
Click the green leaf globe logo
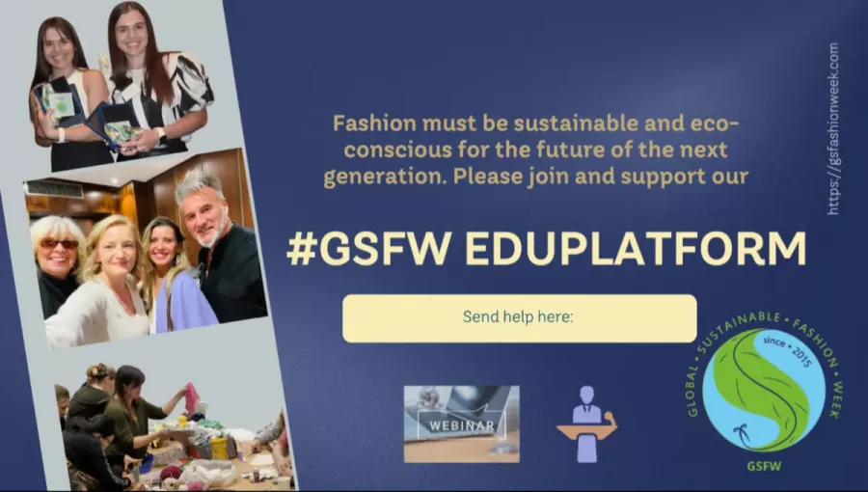coord(764,390)
